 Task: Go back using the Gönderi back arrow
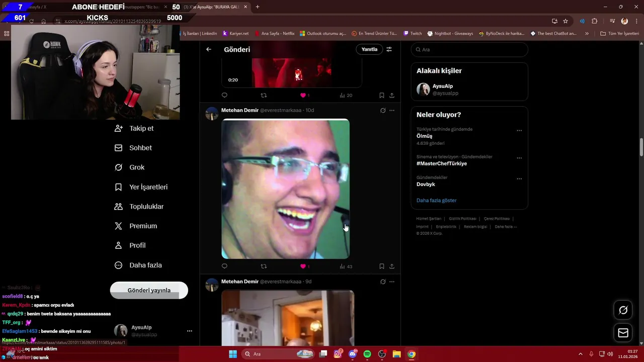tap(209, 49)
